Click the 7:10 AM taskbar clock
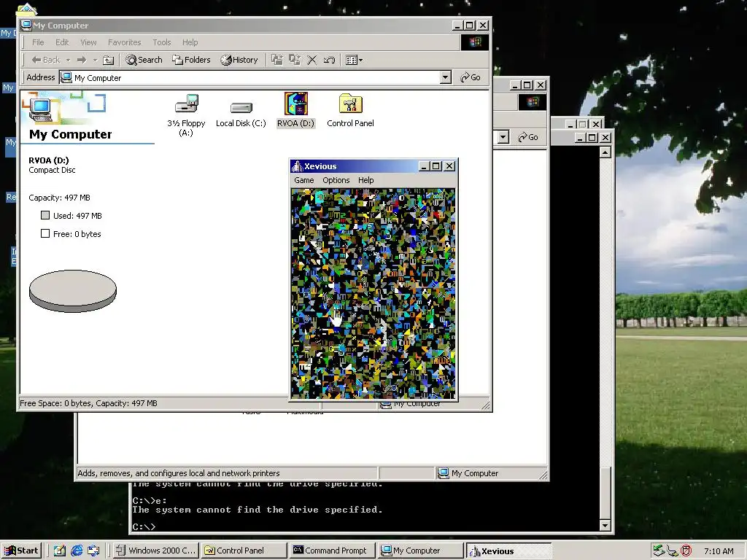This screenshot has height=560, width=747. pyautogui.click(x=719, y=551)
